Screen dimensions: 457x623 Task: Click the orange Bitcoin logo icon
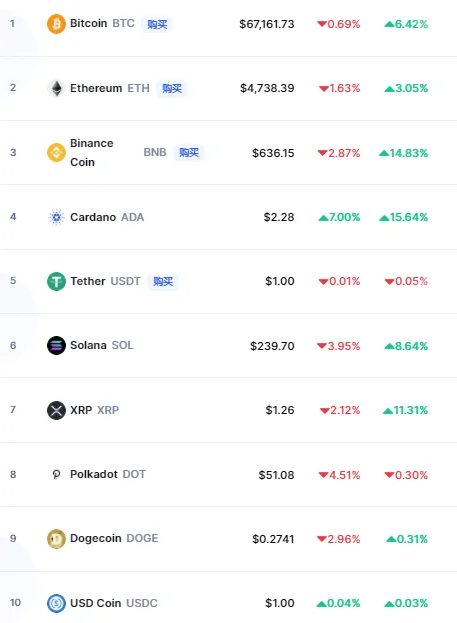[x=56, y=24]
